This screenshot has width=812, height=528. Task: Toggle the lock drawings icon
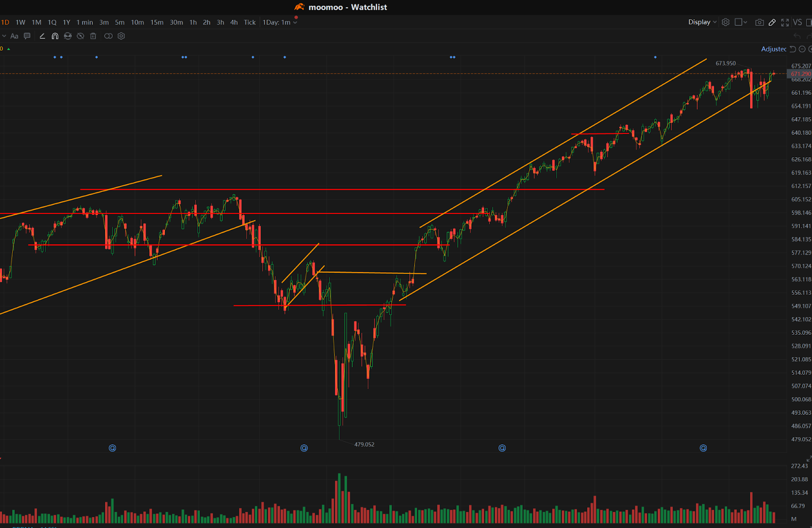pos(67,36)
